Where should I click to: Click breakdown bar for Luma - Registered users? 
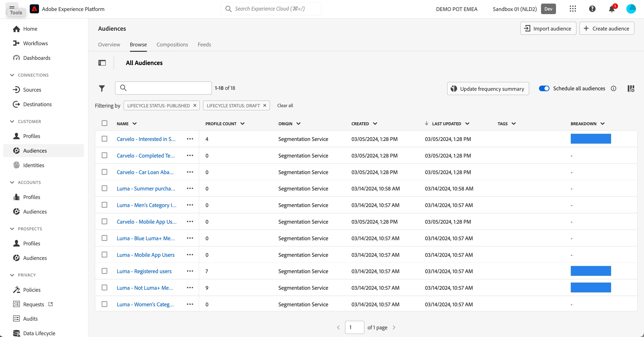(591, 271)
